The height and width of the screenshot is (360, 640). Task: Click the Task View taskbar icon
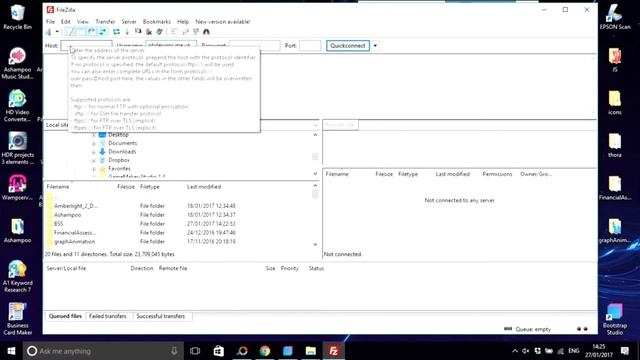[x=195, y=351]
